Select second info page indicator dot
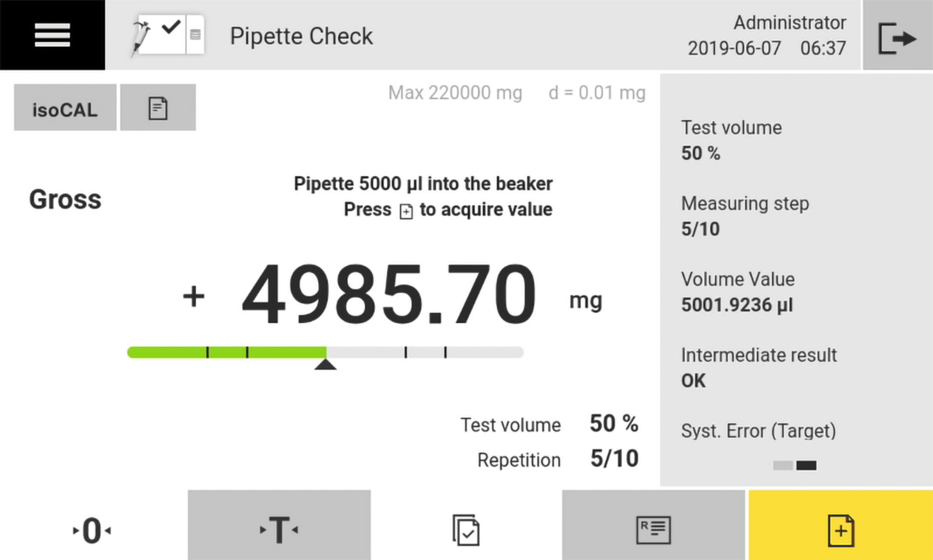Image resolution: width=933 pixels, height=560 pixels. (806, 465)
